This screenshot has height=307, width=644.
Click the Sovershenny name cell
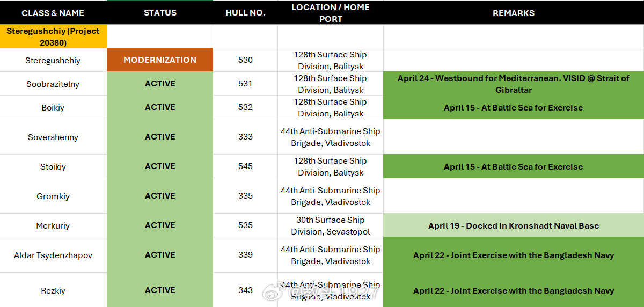pos(53,137)
